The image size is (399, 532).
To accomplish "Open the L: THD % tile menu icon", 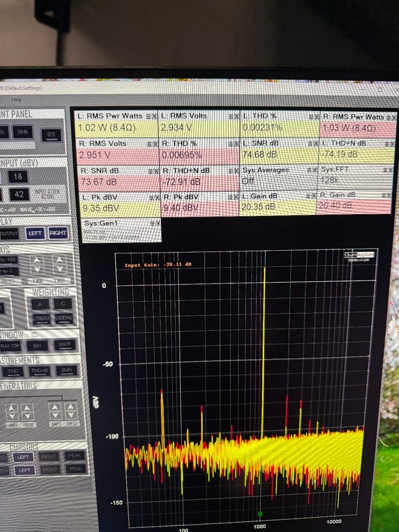I will pyautogui.click(x=311, y=117).
